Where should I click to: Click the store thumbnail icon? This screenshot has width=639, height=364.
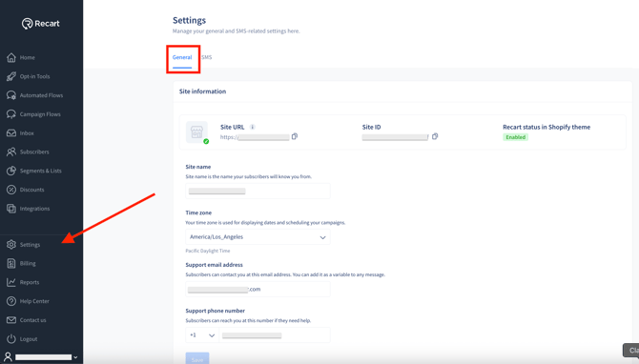tap(196, 131)
